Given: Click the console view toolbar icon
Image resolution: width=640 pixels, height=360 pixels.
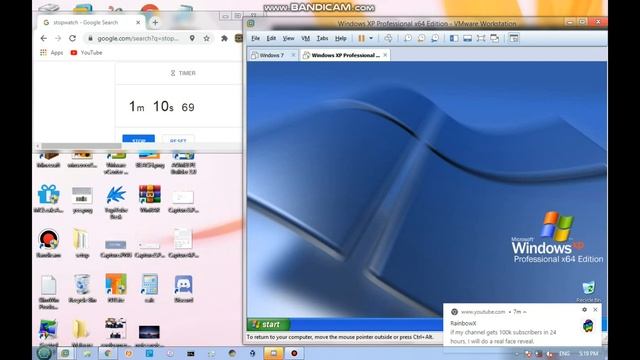Looking at the screenshot, I should (514, 38).
